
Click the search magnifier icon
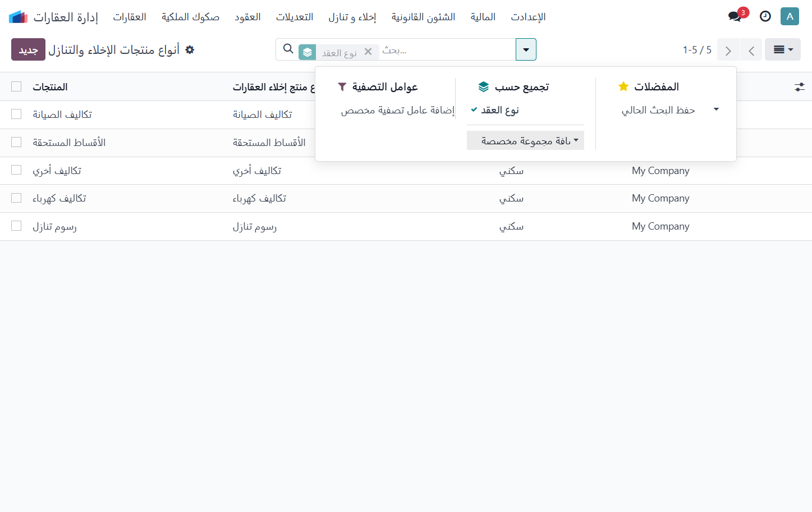288,49
